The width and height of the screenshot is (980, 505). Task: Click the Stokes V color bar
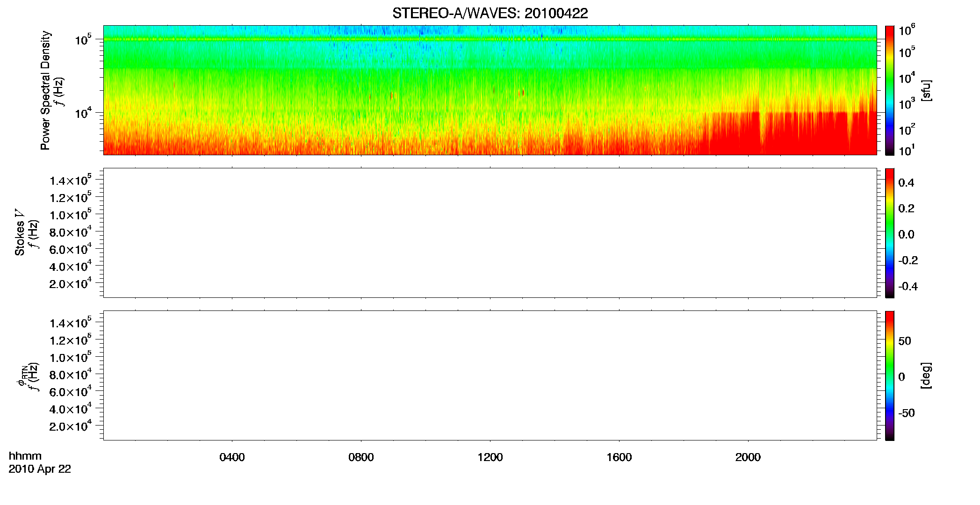(x=890, y=233)
